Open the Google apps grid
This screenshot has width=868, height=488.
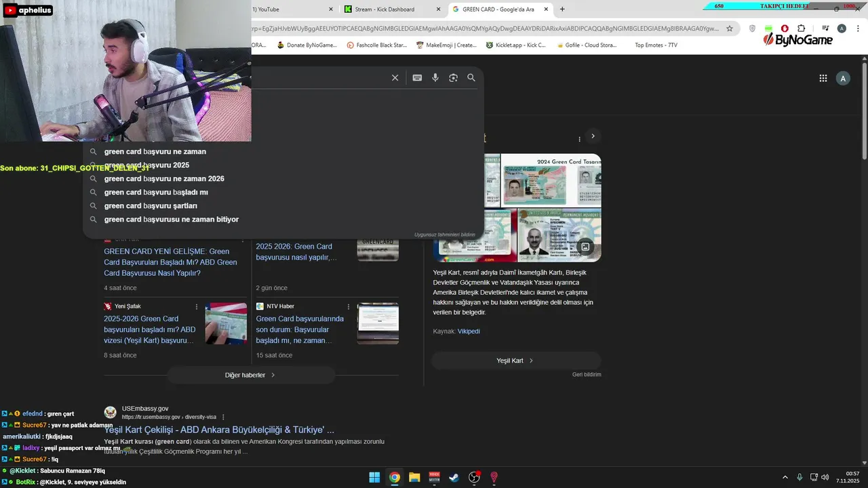pyautogui.click(x=823, y=79)
